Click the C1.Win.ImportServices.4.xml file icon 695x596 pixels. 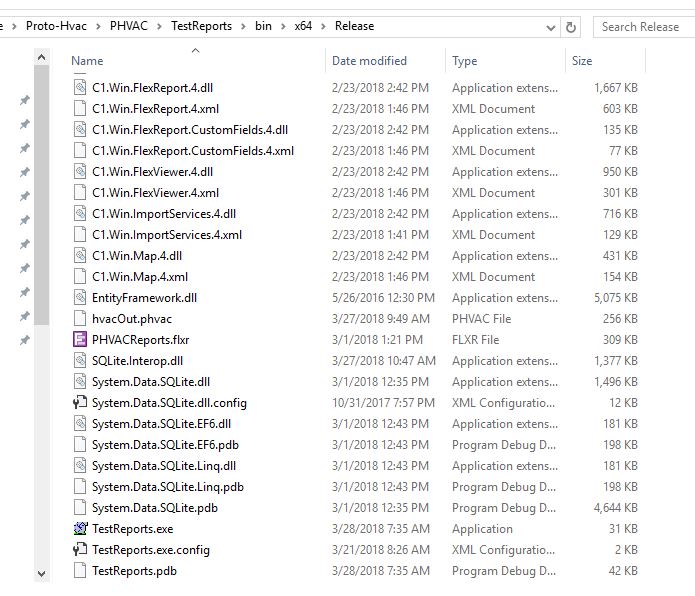(80, 235)
